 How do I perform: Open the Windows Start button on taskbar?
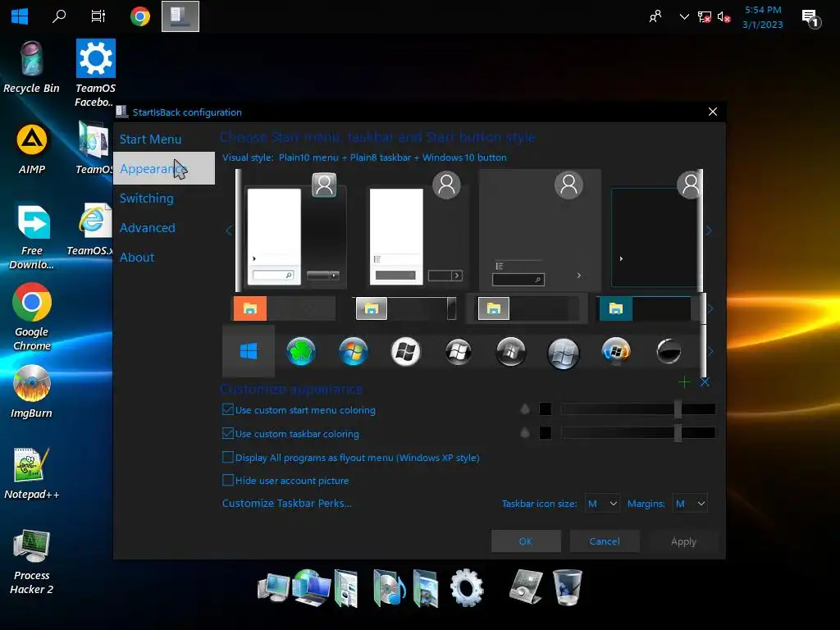coord(20,16)
